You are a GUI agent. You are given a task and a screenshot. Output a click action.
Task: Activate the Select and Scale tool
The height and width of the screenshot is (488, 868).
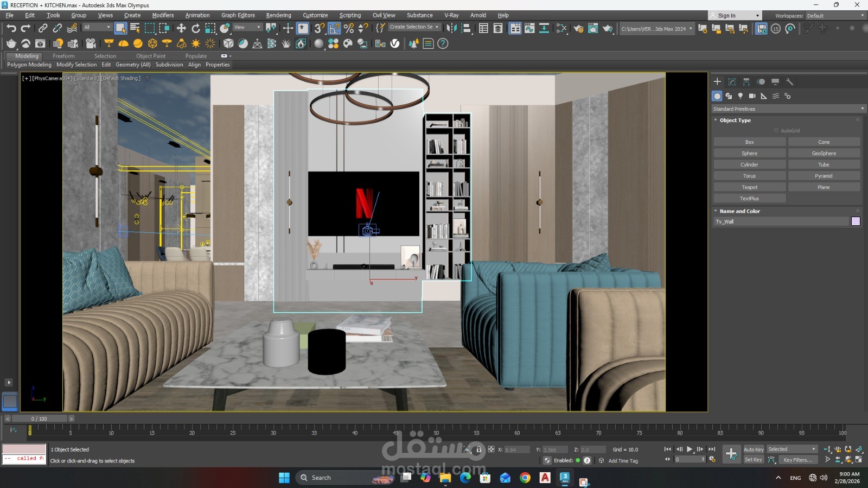[x=210, y=28]
